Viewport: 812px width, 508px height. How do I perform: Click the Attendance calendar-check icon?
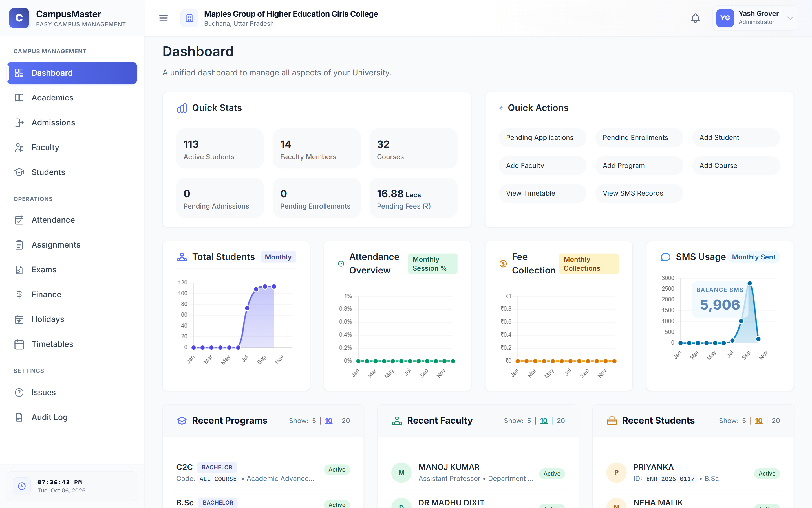(19, 220)
